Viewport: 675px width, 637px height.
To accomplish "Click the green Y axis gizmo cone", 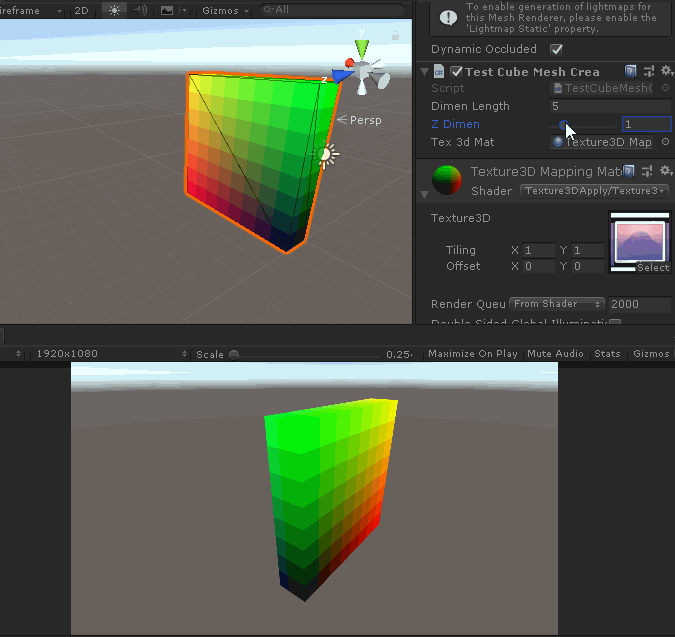I will coord(362,49).
